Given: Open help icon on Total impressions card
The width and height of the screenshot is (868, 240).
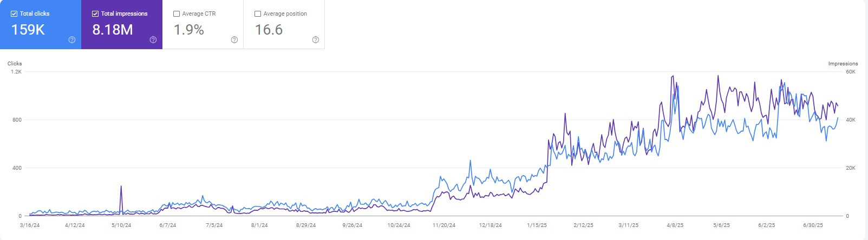Looking at the screenshot, I should coord(153,39).
